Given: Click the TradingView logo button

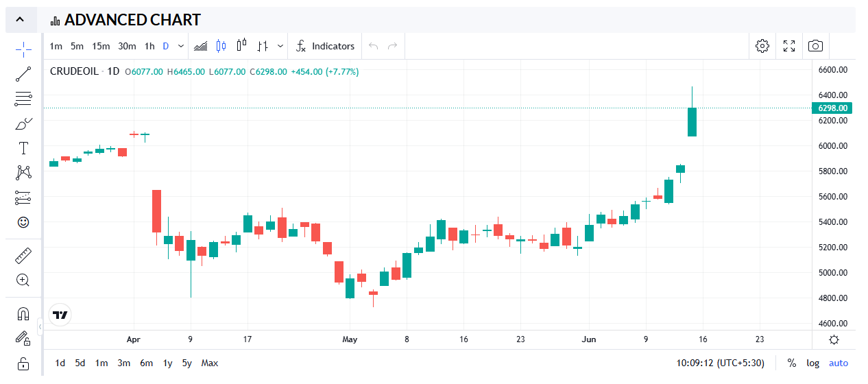Looking at the screenshot, I should (x=60, y=315).
